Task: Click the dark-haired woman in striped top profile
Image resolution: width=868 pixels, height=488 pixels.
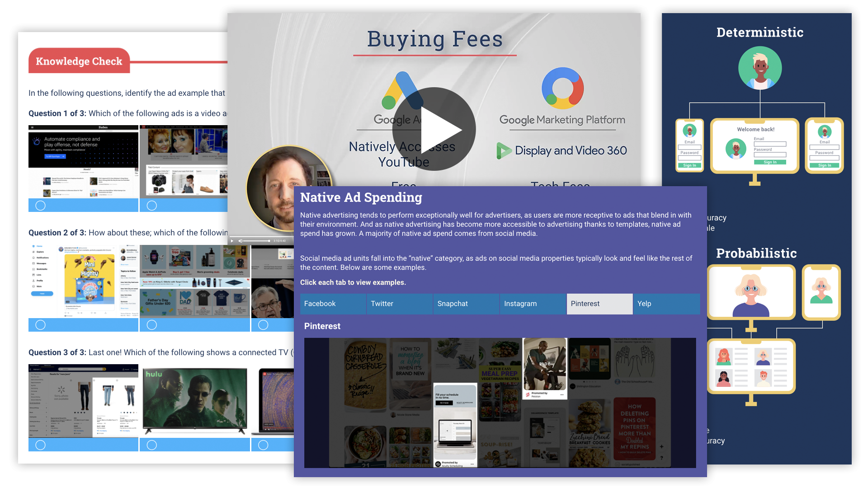Action: pyautogui.click(x=724, y=379)
